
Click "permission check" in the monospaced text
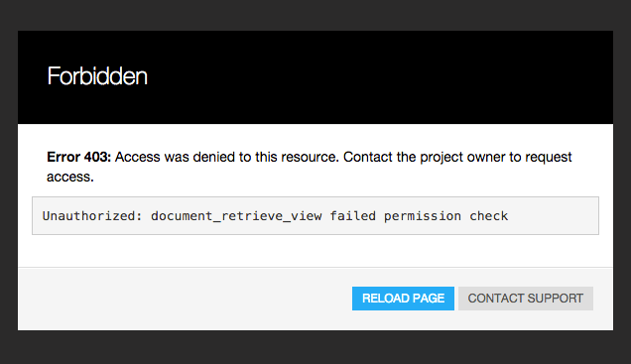[445, 216]
